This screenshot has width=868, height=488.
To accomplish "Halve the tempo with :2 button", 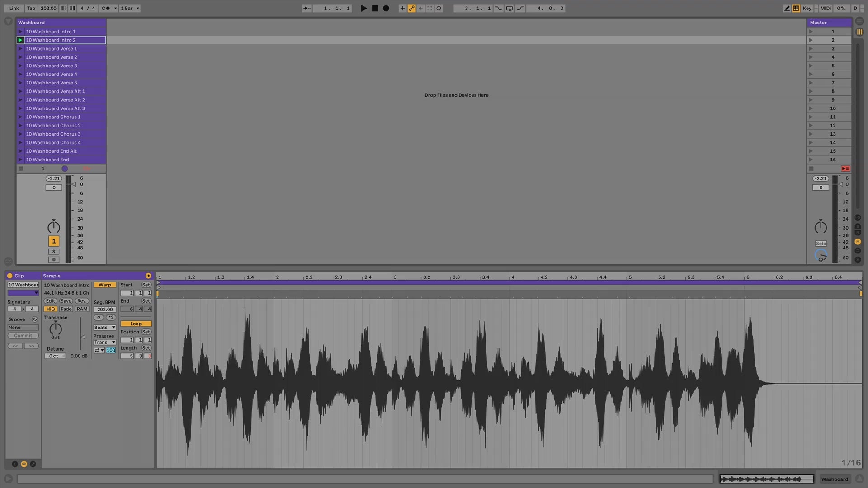I will pos(99,318).
